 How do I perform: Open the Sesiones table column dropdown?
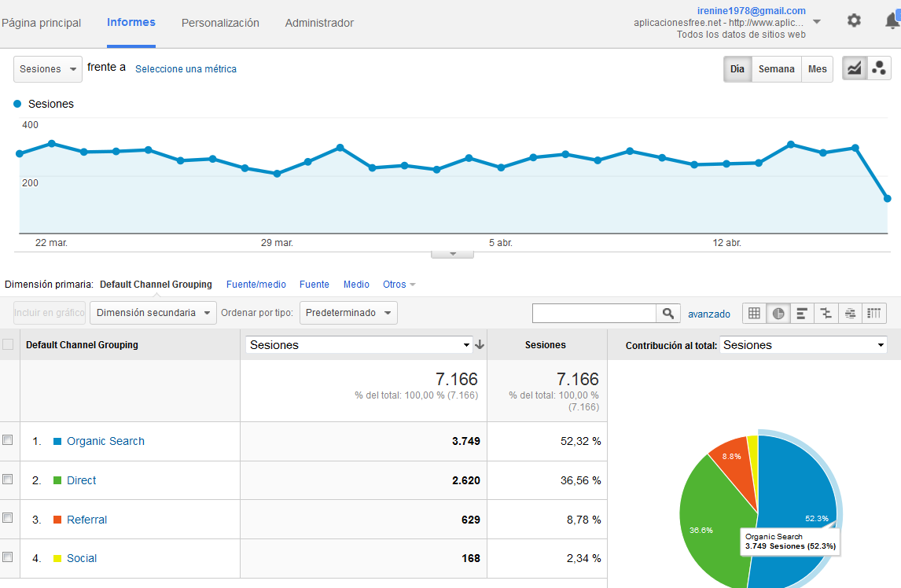point(359,345)
